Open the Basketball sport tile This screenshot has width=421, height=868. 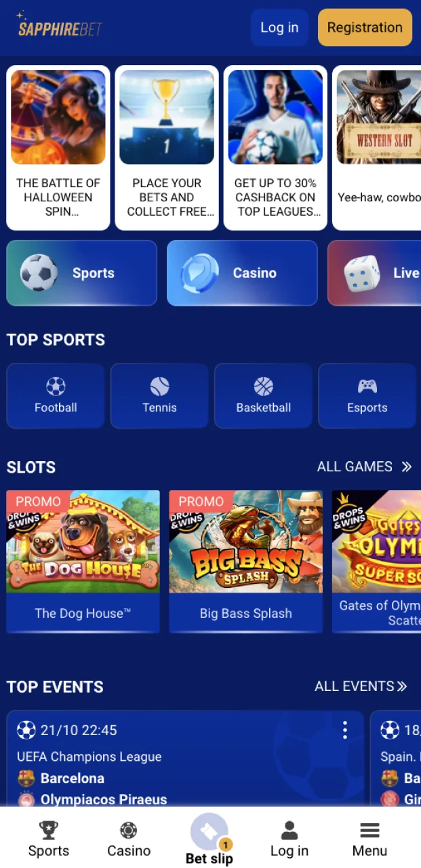tap(263, 395)
